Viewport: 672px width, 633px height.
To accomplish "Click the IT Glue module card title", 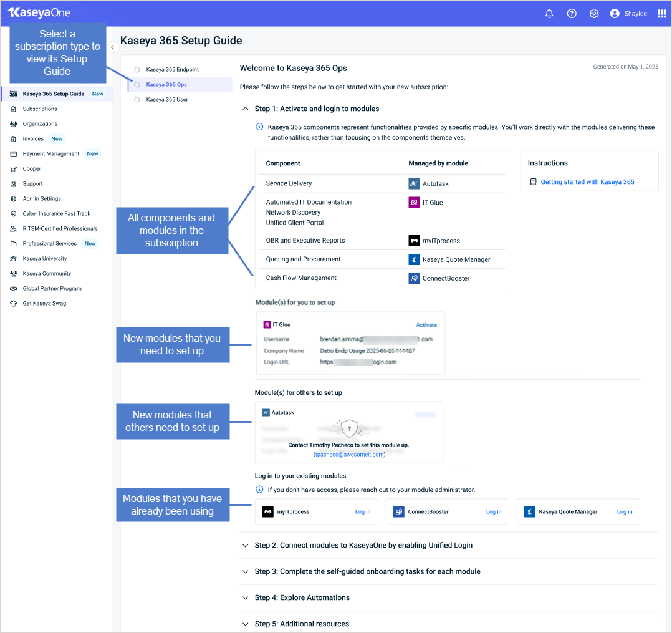I will tap(282, 325).
